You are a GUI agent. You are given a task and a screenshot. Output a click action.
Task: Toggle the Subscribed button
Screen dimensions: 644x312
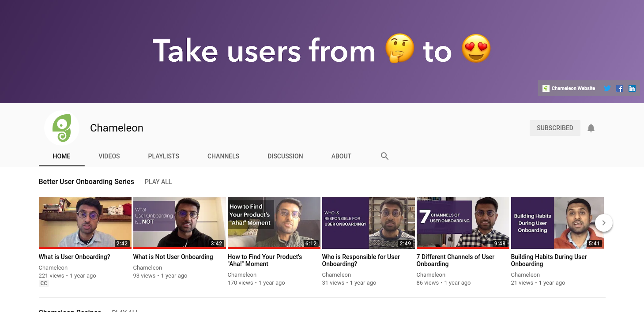pyautogui.click(x=555, y=128)
